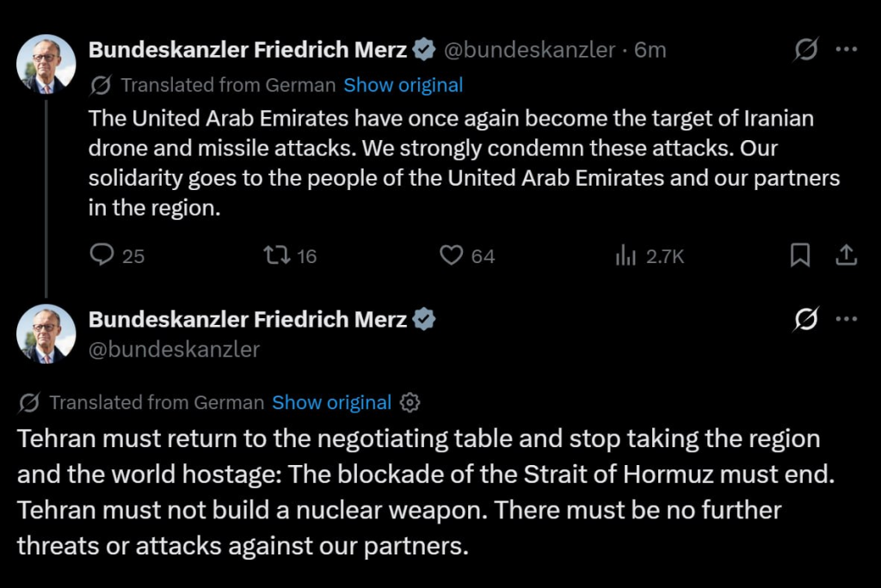The height and width of the screenshot is (588, 881).
Task: Open translation settings gear icon
Action: tap(410, 402)
